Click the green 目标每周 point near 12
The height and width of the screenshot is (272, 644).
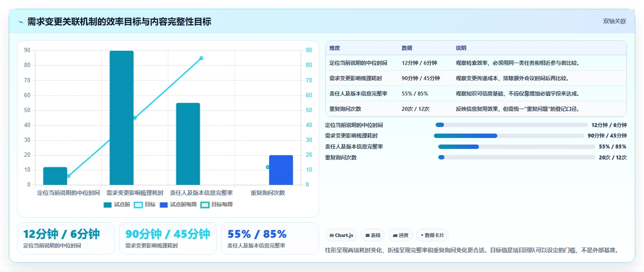click(268, 167)
